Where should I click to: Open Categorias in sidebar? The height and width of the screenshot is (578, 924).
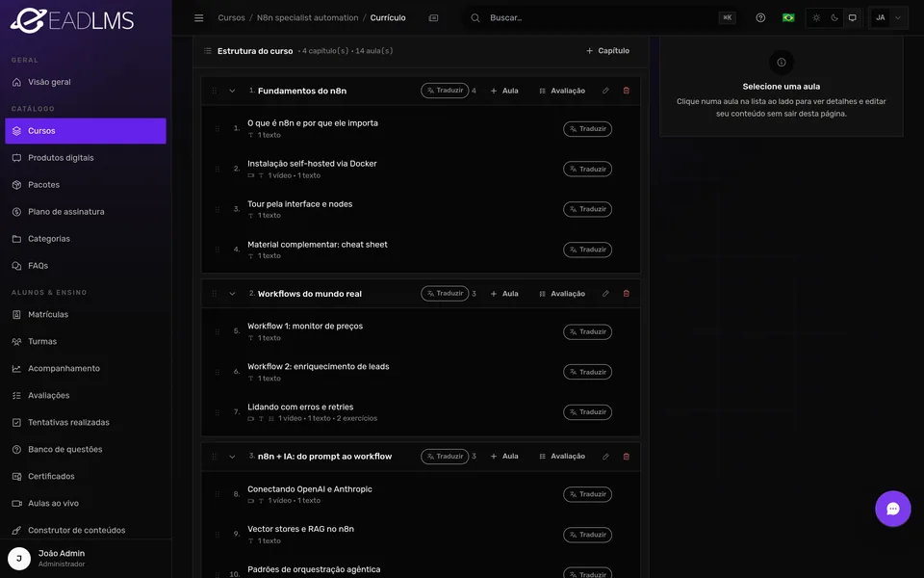coord(86,239)
